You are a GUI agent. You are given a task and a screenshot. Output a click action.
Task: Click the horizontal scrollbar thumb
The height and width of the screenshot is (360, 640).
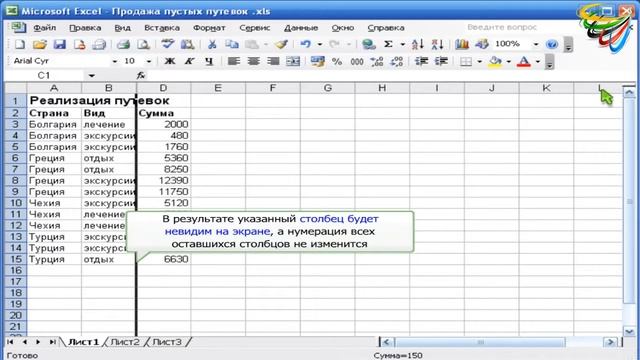[480, 342]
